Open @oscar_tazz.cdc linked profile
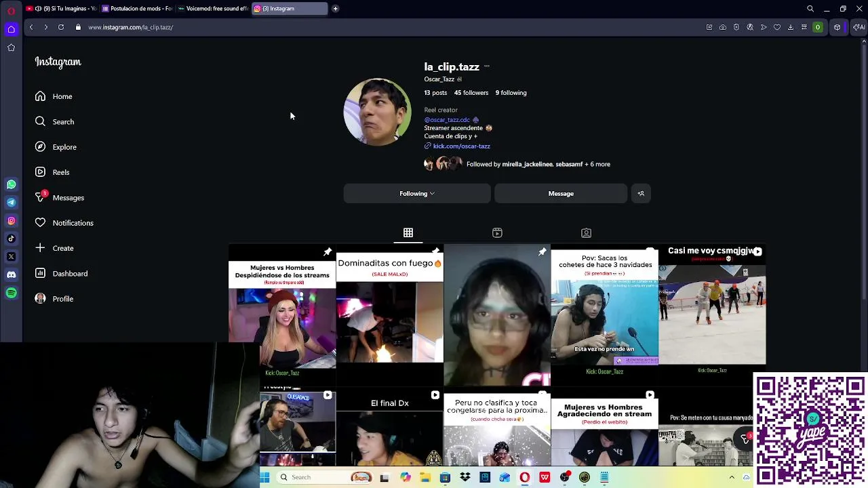The height and width of the screenshot is (488, 868). pos(447,120)
